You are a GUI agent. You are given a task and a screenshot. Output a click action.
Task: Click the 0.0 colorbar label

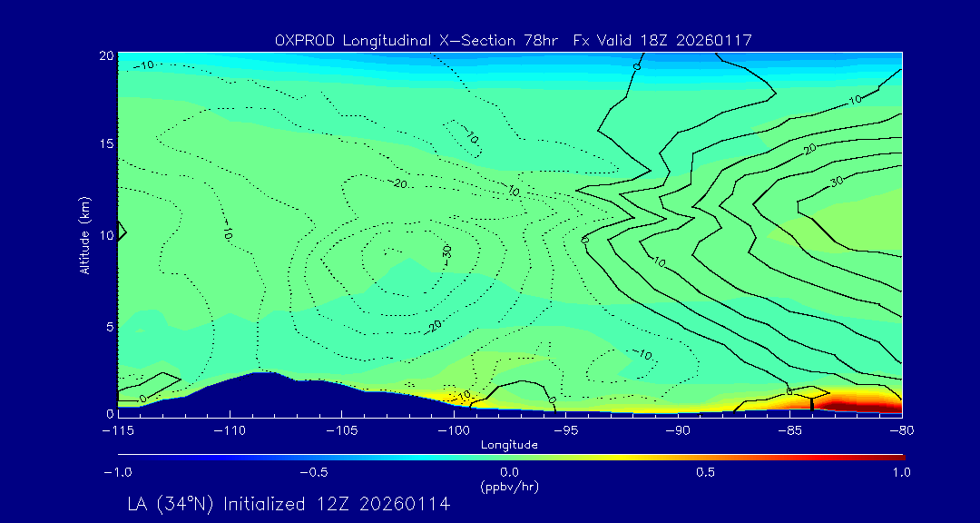pos(509,472)
